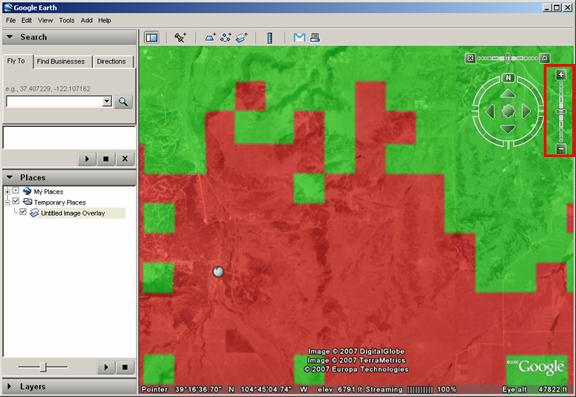Viewport: 576px width, 397px height.
Task: Open the Tools menu
Action: [x=66, y=20]
